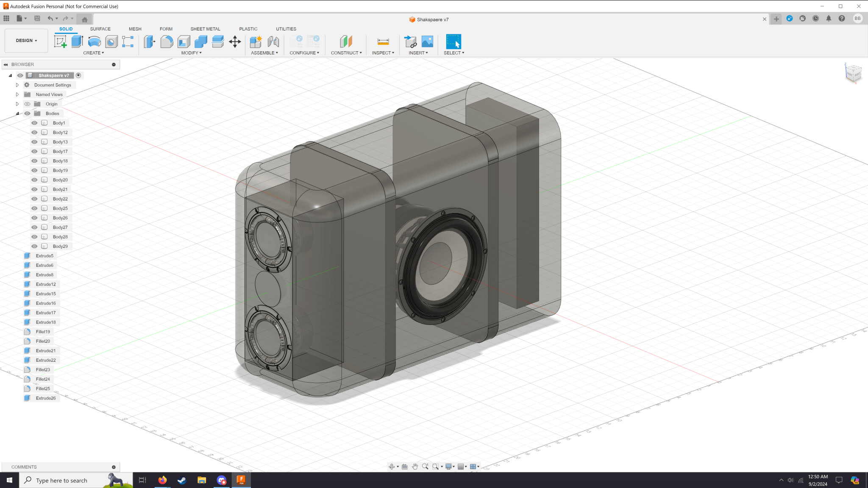
Task: Activate the Select tool icon
Action: click(x=453, y=42)
